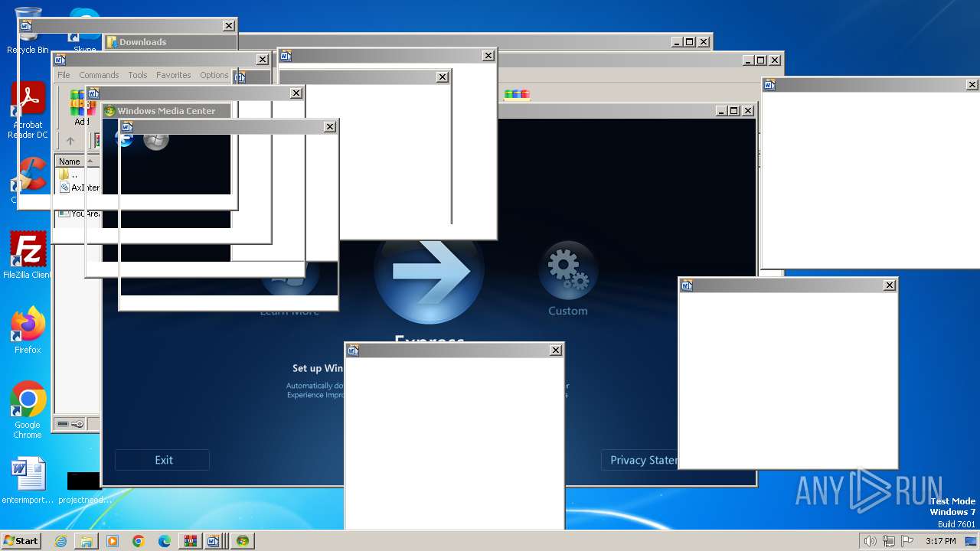Click the Show Desktop button in the tray

pos(972,541)
